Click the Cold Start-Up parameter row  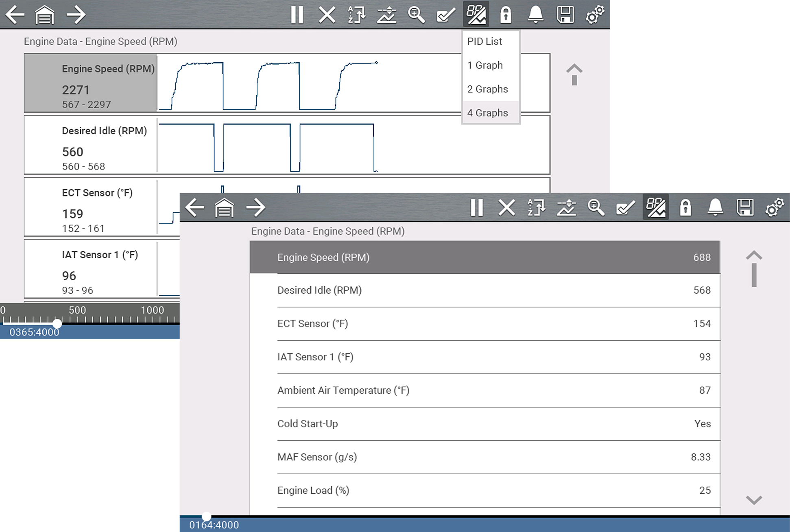pyautogui.click(x=447, y=424)
